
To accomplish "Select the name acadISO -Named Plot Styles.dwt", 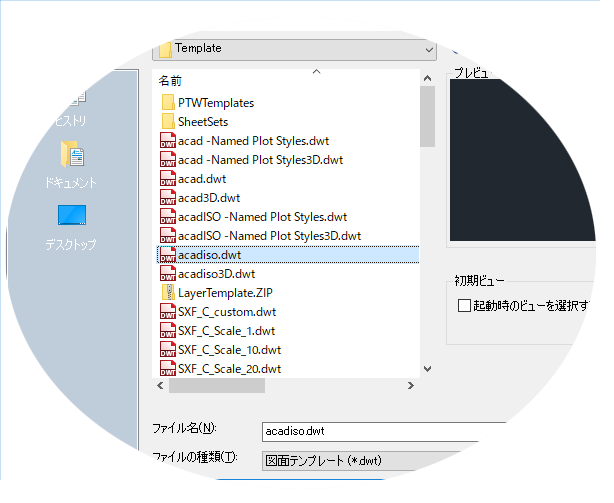I will [262, 217].
